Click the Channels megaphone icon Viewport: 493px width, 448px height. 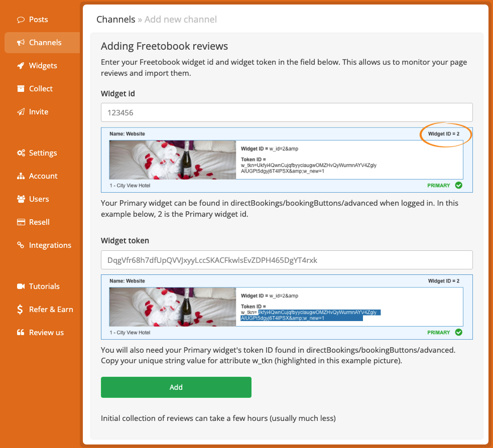pos(21,43)
